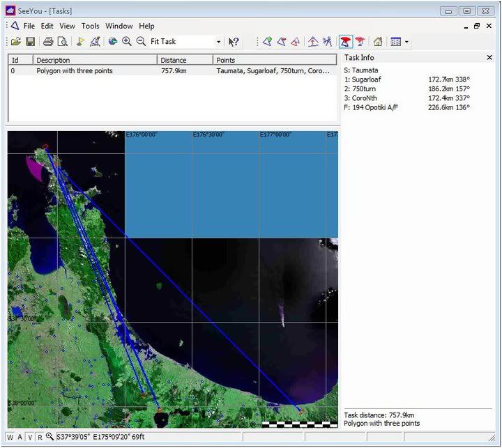Toggle the W status bar button
The image size is (502, 448).
(10, 438)
